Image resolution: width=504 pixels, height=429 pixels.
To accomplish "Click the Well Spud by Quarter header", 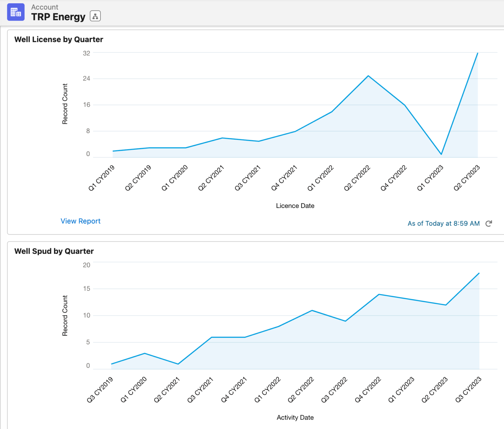I will pos(54,251).
